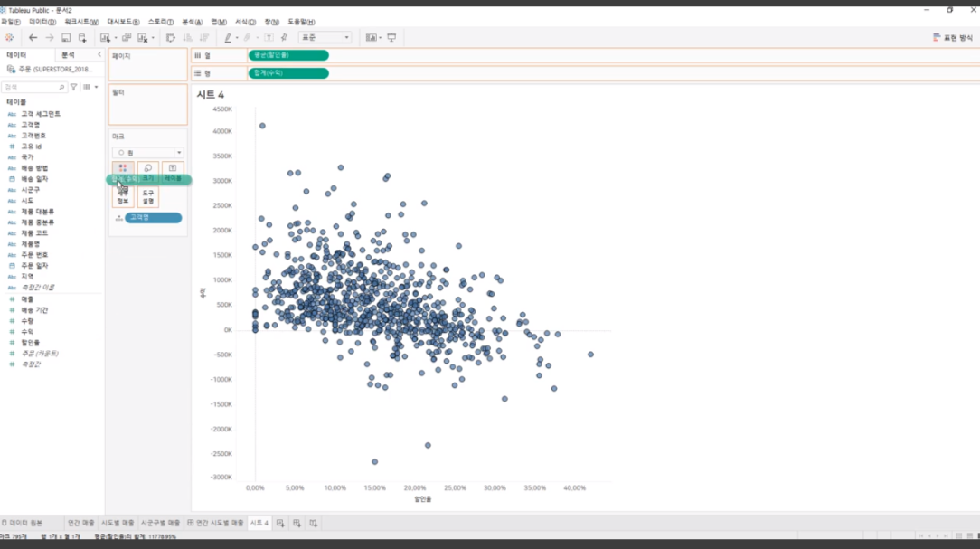Open the New Worksheet dropdown arrow
This screenshot has height=549, width=980.
[x=115, y=37]
